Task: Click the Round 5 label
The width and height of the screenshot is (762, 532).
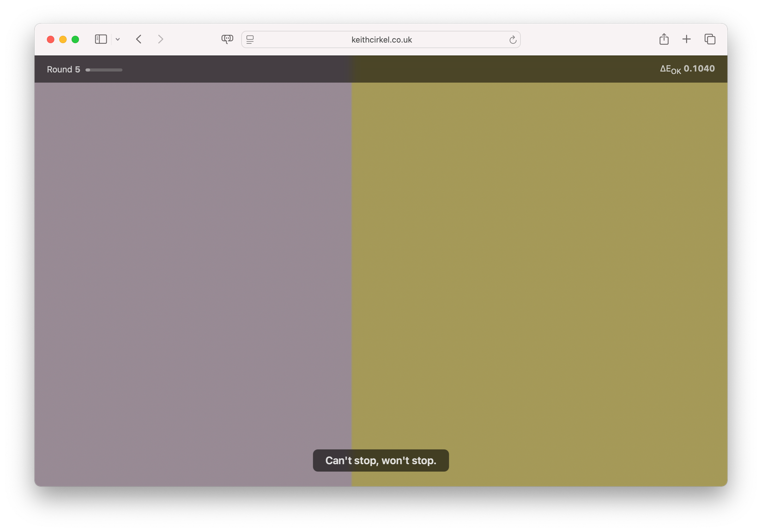Action: coord(63,69)
